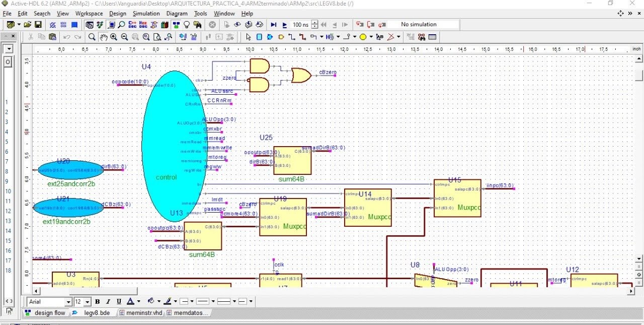Click the Run simulation play icon
The image size is (644, 325).
[x=284, y=24]
